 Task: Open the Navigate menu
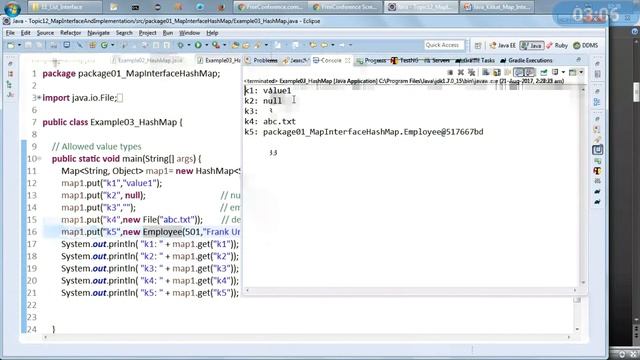(x=98, y=33)
